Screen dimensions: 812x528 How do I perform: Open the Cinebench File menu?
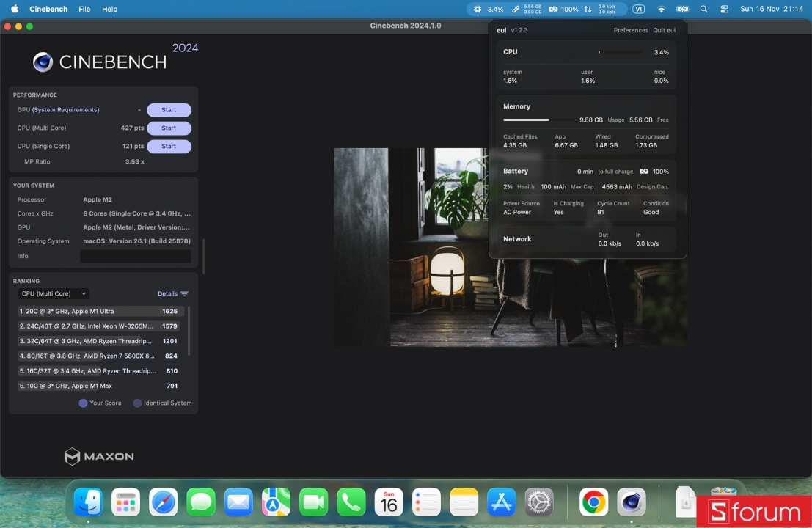(x=84, y=9)
